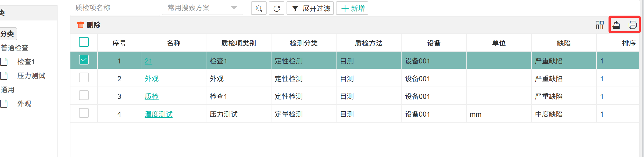Open the column settings grid icon
This screenshot has width=644, height=157.
[599, 25]
